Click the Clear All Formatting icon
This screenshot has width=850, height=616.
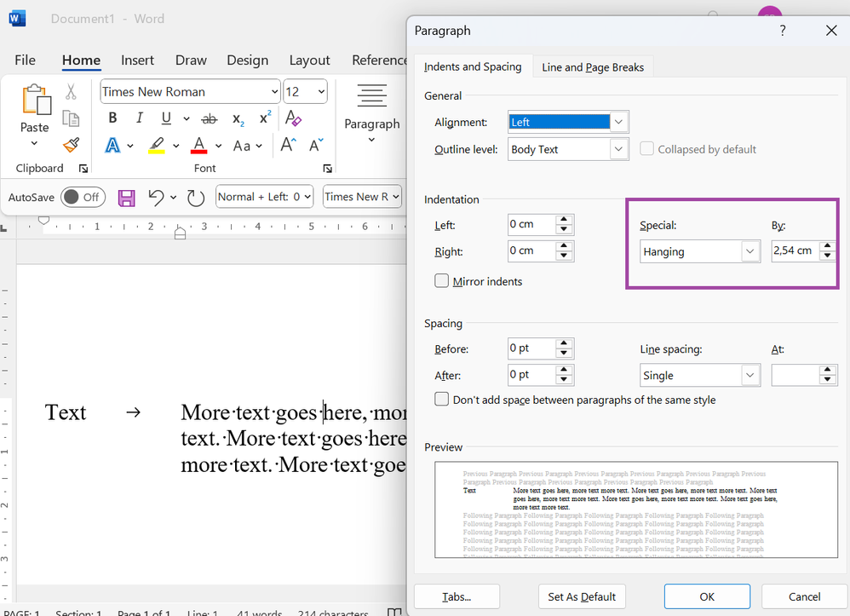(x=293, y=118)
